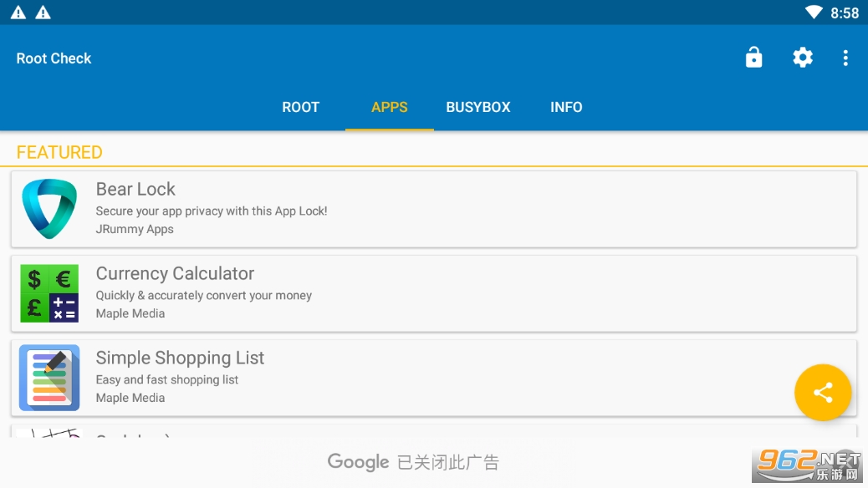This screenshot has height=488, width=868.
Task: Open the INFO tab
Action: [x=566, y=107]
